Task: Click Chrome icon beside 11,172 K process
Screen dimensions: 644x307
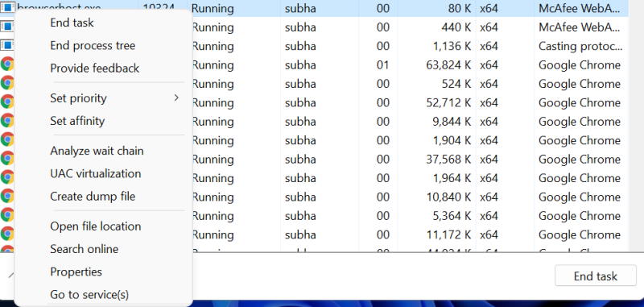Action: coord(7,234)
